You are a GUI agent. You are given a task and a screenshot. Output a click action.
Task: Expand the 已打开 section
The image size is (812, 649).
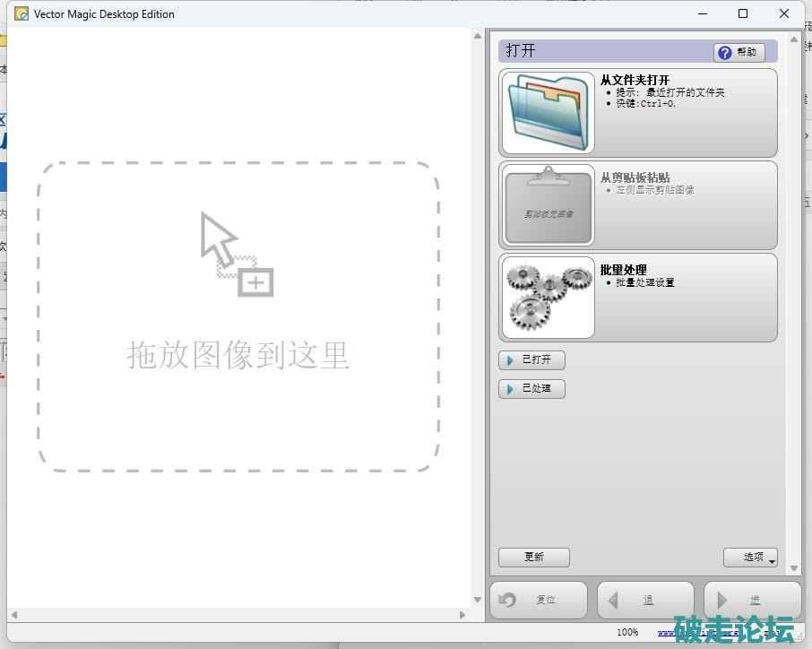pyautogui.click(x=531, y=360)
